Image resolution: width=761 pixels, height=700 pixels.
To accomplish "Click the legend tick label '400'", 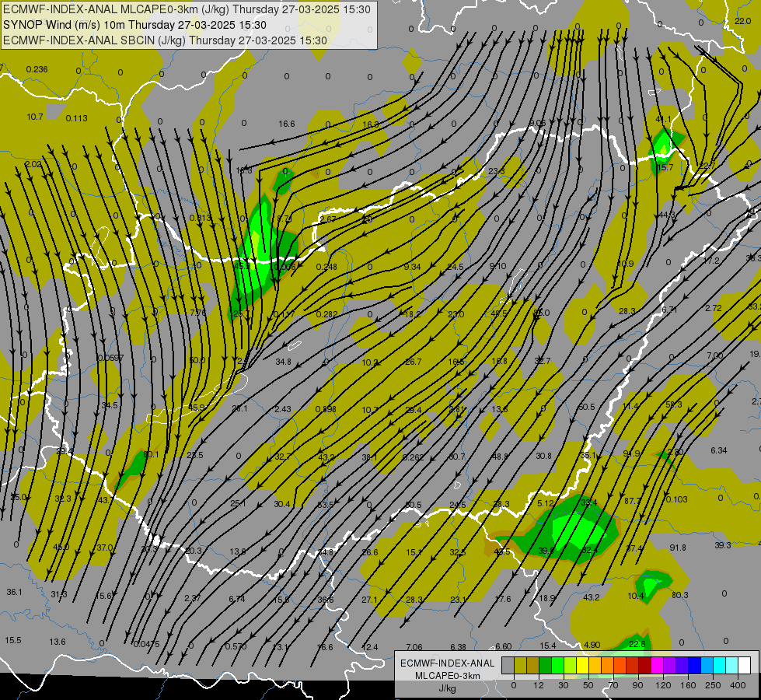I will 738,685.
